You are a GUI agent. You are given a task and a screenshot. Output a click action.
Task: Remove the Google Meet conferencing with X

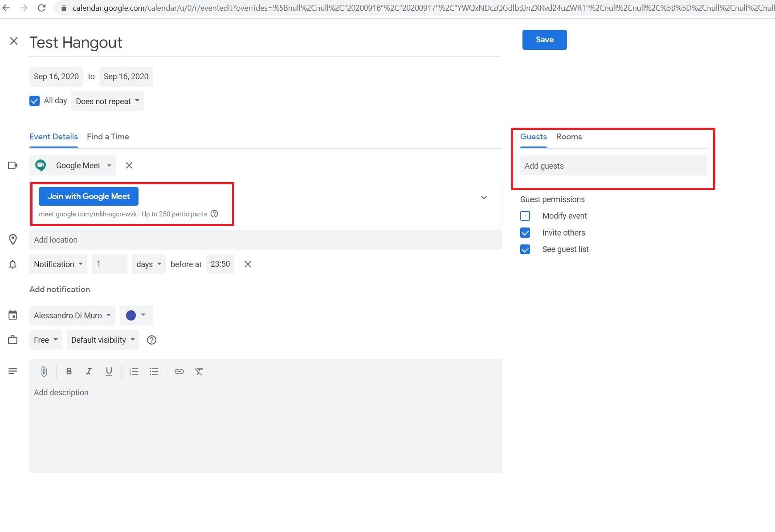(129, 165)
